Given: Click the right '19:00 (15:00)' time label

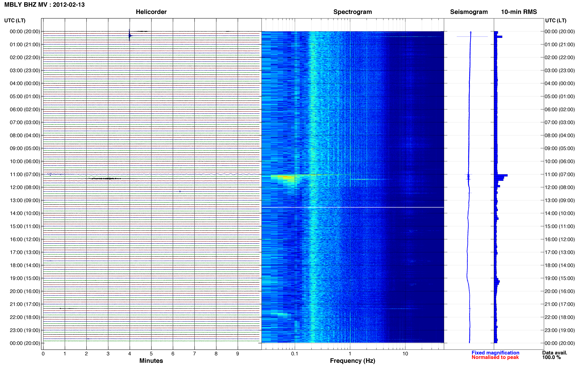Looking at the screenshot, I should [x=560, y=278].
